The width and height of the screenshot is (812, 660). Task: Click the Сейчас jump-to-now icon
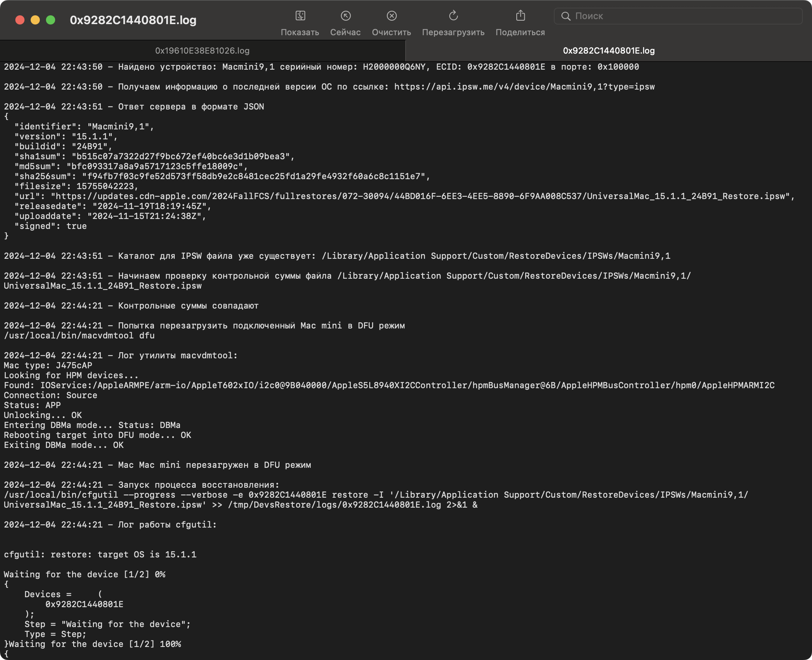click(x=345, y=16)
